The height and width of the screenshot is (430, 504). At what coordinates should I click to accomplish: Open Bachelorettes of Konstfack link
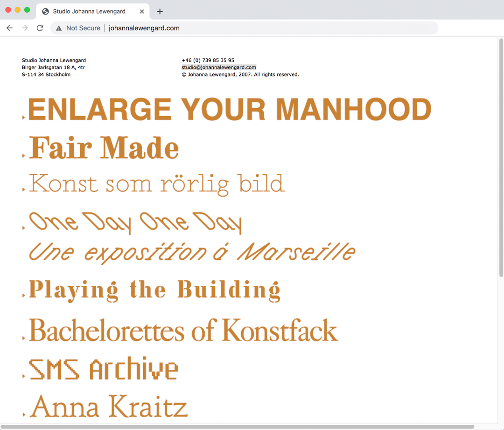(183, 330)
